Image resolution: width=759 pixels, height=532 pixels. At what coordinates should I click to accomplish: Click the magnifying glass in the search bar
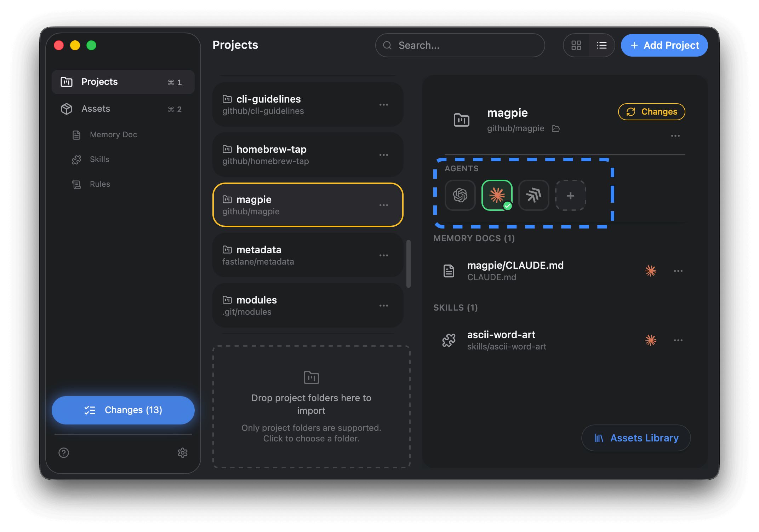pos(387,45)
